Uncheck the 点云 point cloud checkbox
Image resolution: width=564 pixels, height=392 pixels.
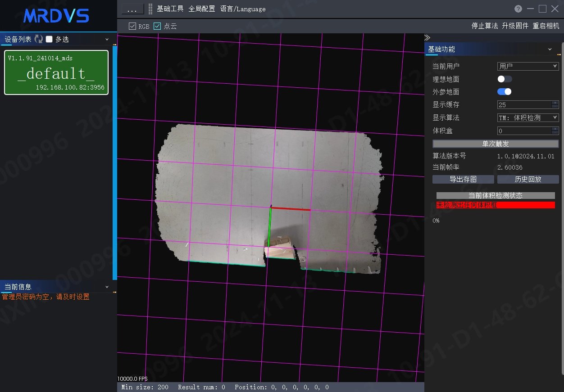pyautogui.click(x=157, y=26)
